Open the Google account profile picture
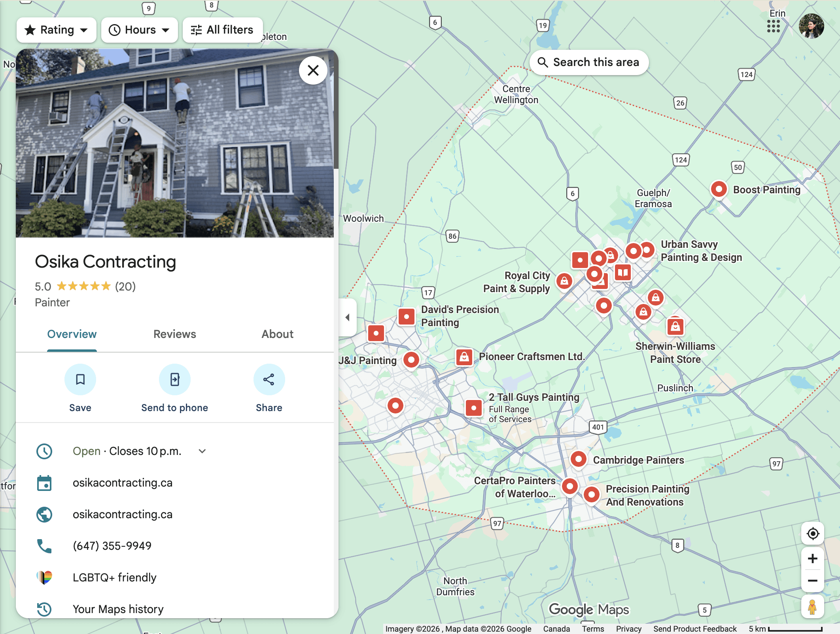 pos(812,26)
